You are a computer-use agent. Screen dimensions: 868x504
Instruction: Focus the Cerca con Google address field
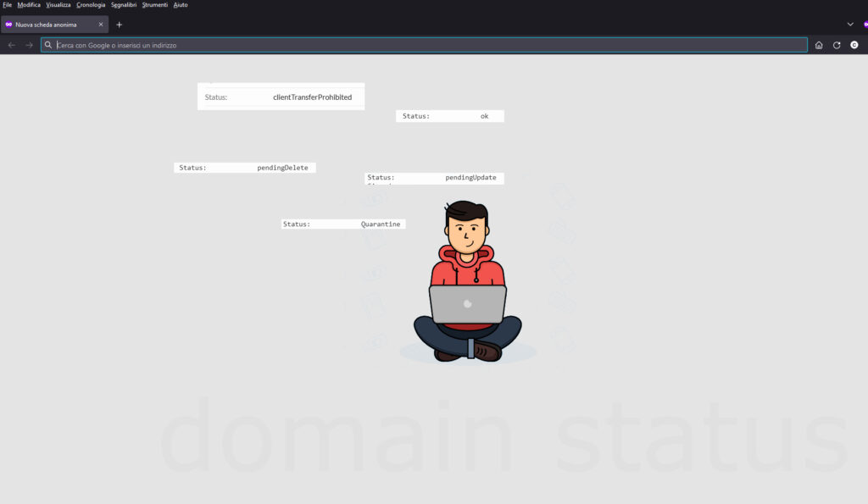[x=424, y=45]
